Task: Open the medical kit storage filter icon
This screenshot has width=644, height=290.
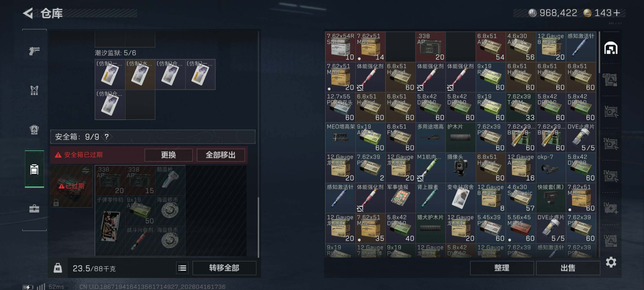Action: 611,208
